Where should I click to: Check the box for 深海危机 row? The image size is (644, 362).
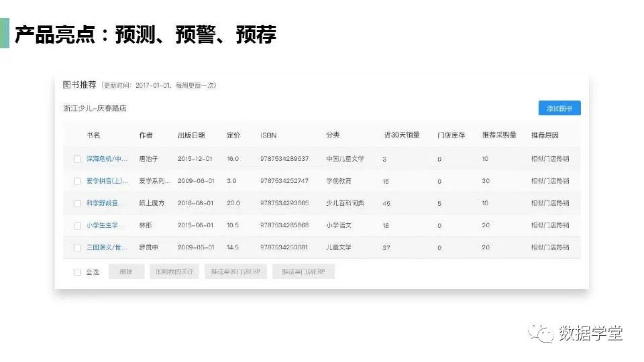coord(77,159)
